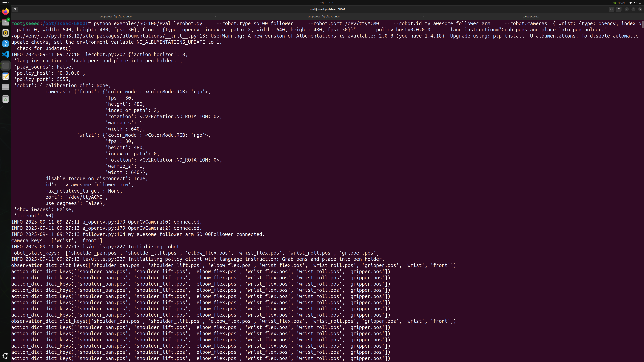This screenshot has height=362, width=644.
Task: Click camera_keys ['wrist', 'front'] line
Action: click(x=57, y=241)
